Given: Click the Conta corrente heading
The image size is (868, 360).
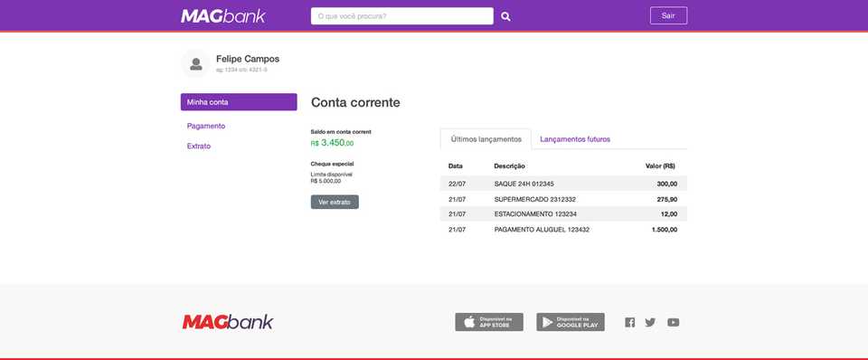Looking at the screenshot, I should pos(355,102).
